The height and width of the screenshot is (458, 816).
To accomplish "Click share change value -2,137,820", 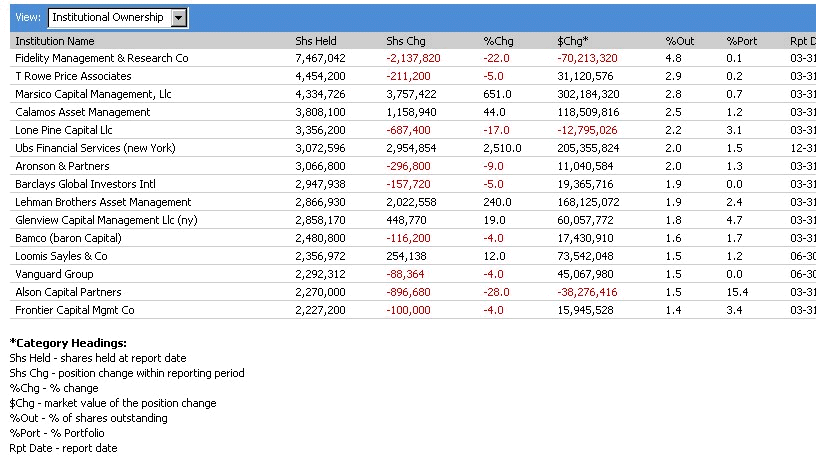I will pyautogui.click(x=413, y=58).
